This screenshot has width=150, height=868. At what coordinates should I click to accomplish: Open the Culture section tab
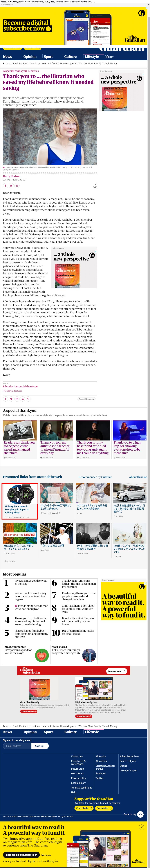[70, 57]
